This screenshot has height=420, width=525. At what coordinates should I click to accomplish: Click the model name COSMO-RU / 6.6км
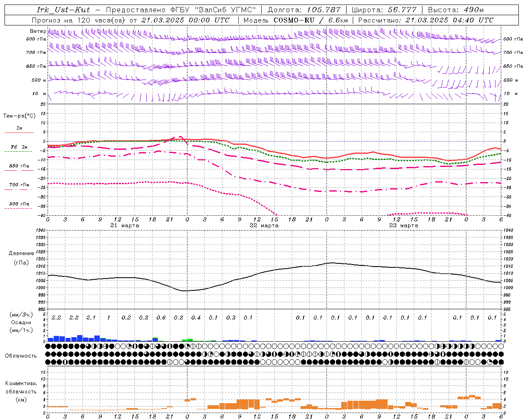[310, 20]
